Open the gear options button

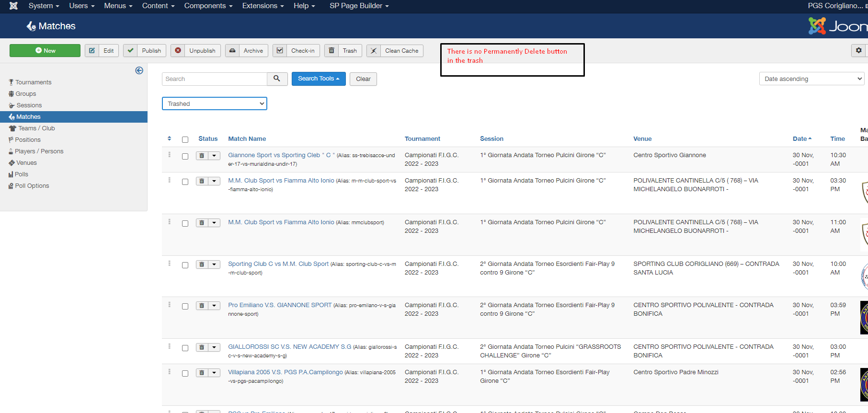pyautogui.click(x=858, y=50)
